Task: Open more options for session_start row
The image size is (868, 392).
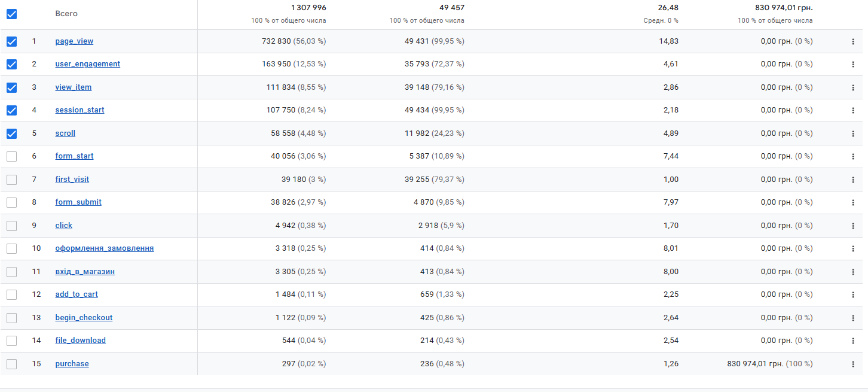Action: [x=853, y=110]
